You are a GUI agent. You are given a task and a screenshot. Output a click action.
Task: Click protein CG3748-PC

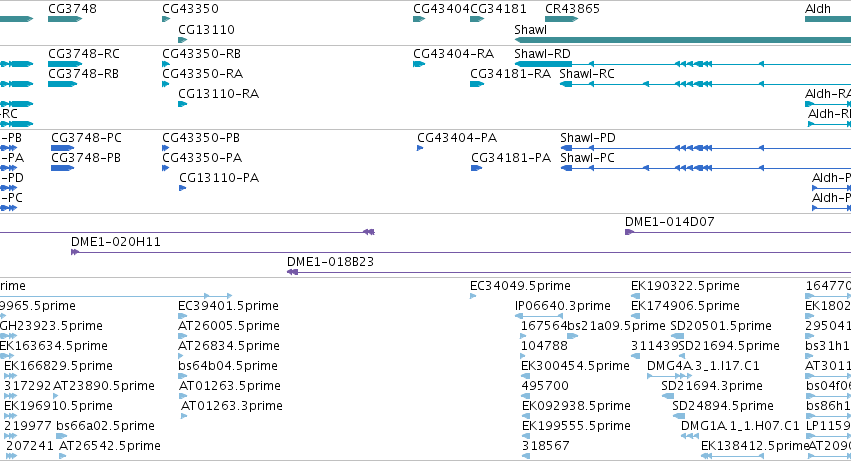click(x=86, y=138)
